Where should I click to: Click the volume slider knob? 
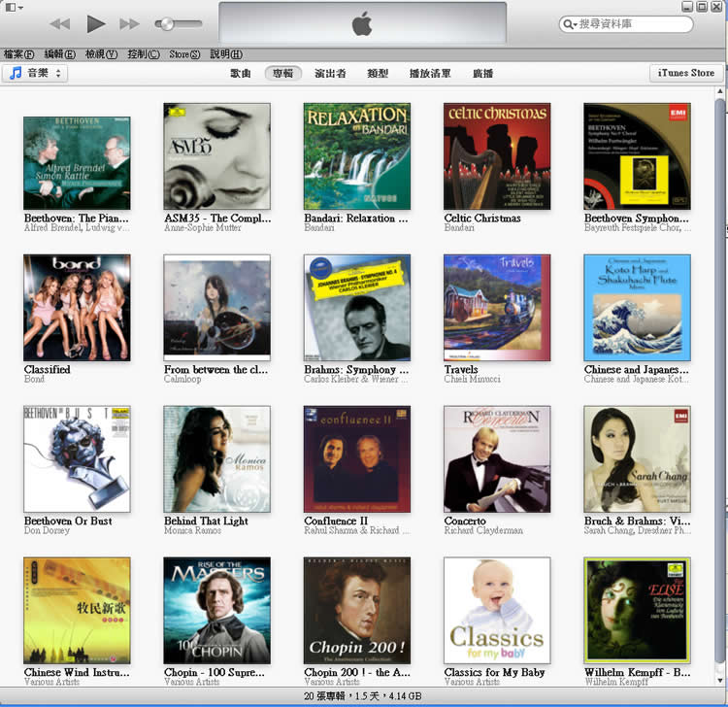click(167, 23)
